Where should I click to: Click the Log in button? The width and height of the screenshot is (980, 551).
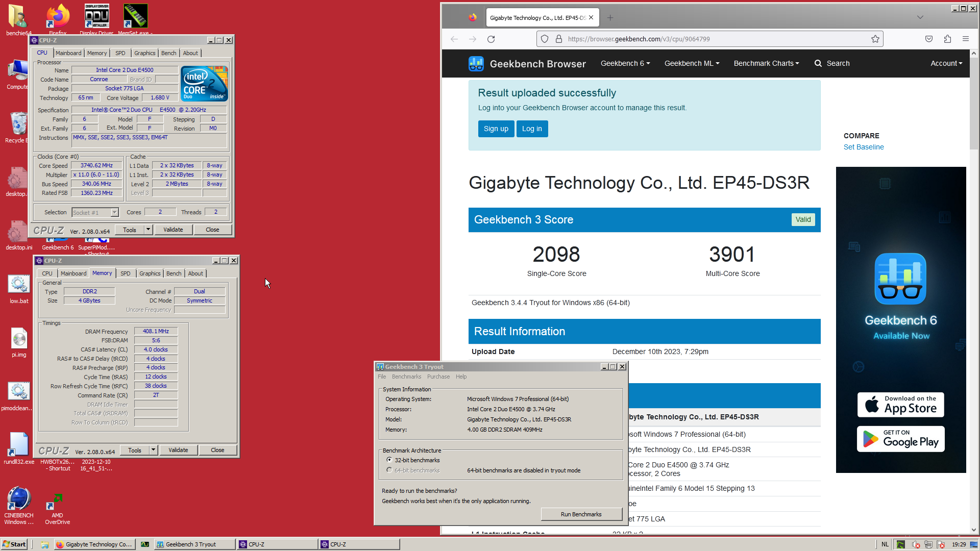[532, 129]
